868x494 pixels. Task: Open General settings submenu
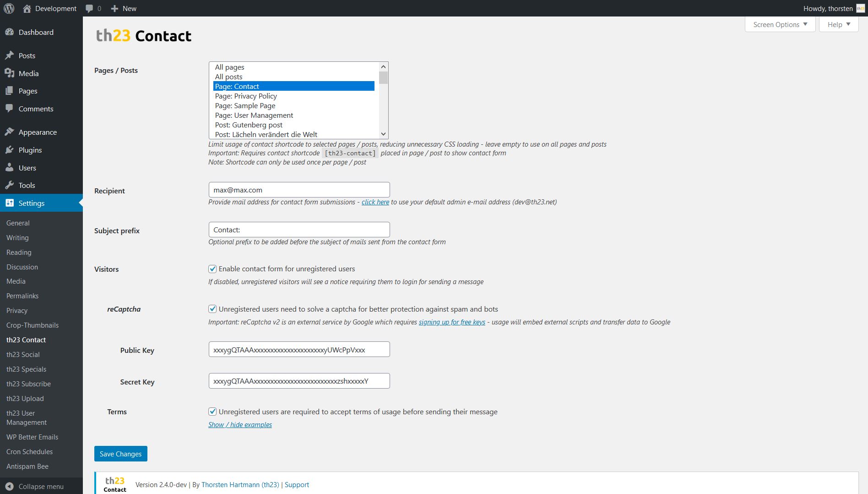[18, 223]
